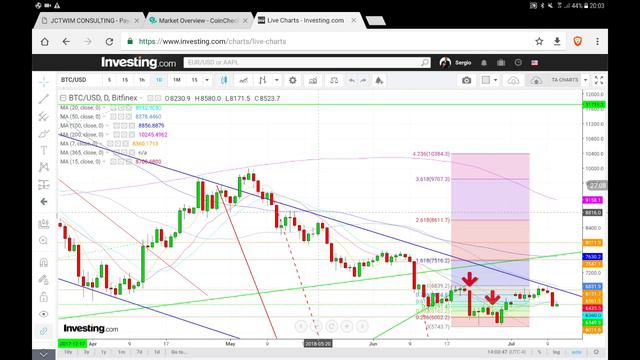Click the link icon at toolbar bottom

click(44, 331)
